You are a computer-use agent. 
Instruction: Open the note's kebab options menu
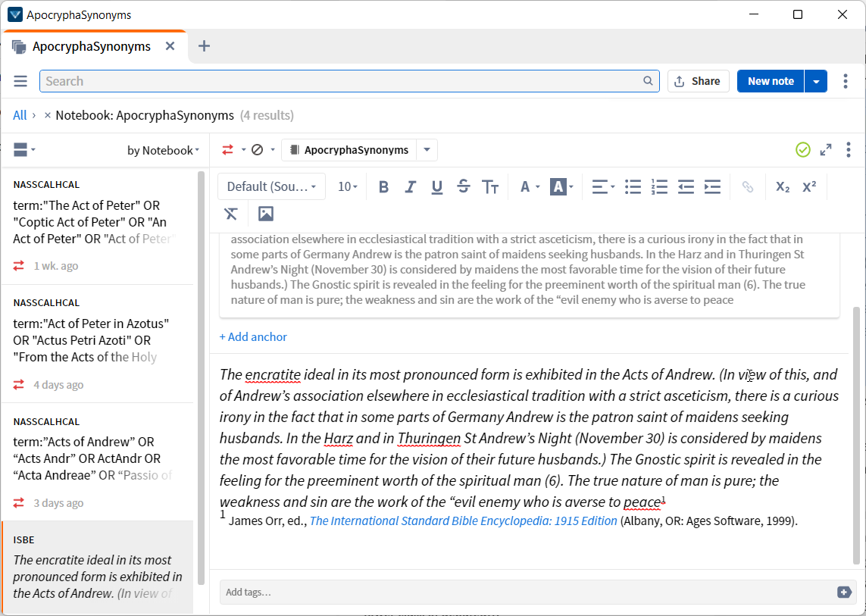849,150
